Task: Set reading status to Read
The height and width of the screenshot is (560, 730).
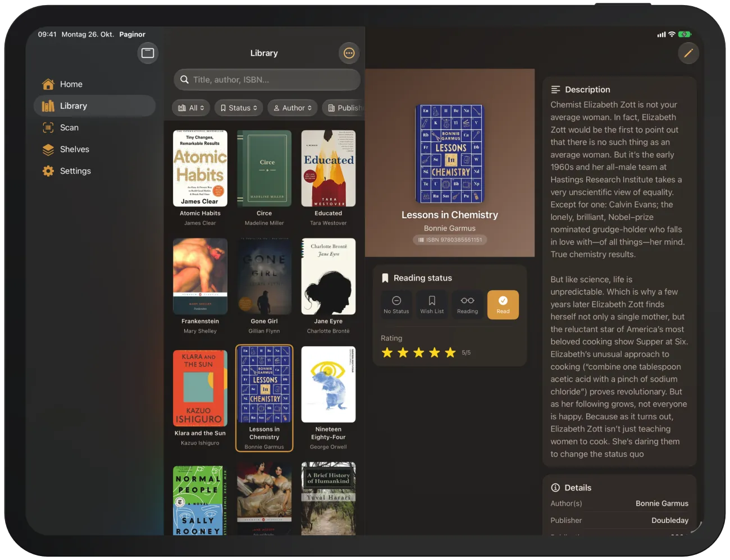Action: [503, 305]
